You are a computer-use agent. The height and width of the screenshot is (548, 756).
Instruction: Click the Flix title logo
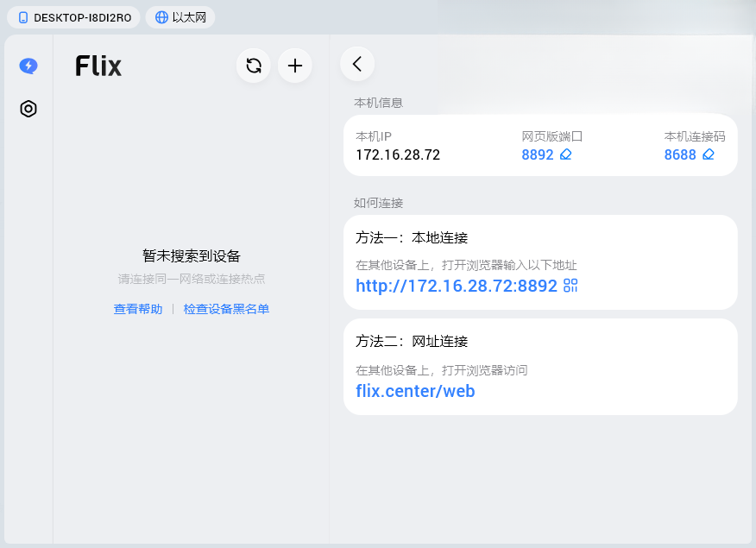98,66
